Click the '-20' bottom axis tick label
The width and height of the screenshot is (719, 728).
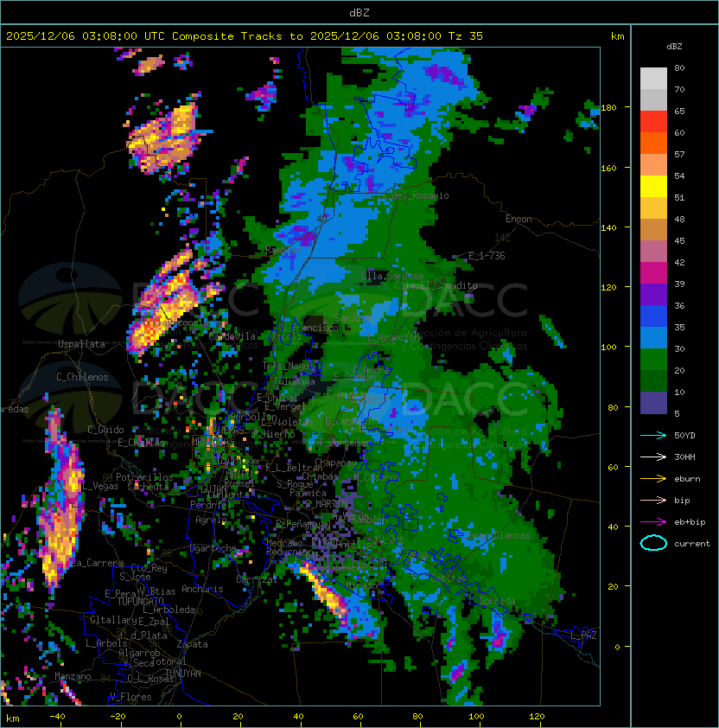[118, 717]
